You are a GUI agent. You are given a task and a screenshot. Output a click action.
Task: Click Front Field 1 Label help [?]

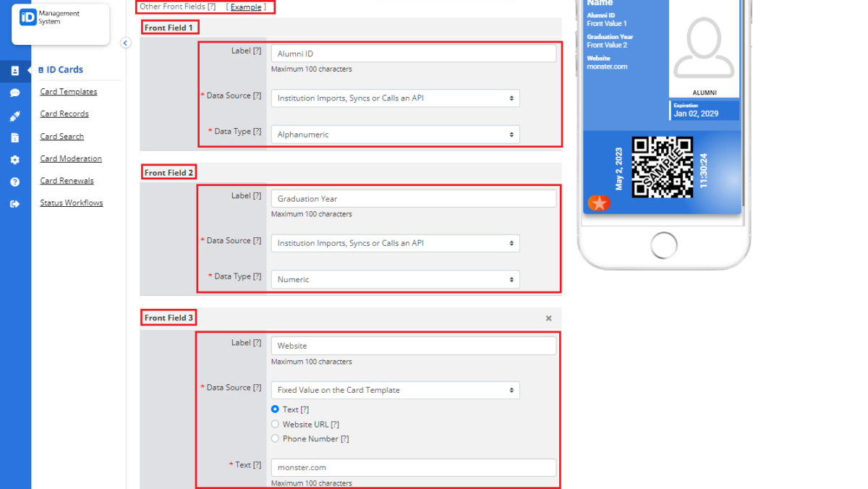257,51
